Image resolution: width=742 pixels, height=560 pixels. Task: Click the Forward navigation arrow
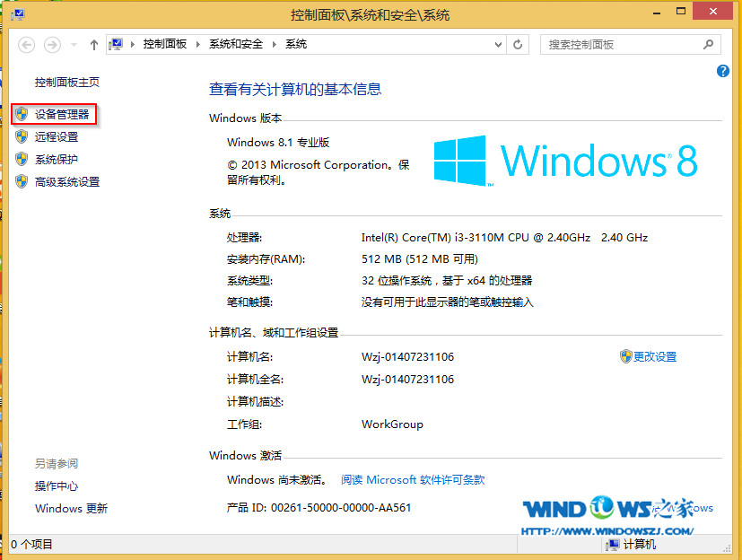coord(52,44)
